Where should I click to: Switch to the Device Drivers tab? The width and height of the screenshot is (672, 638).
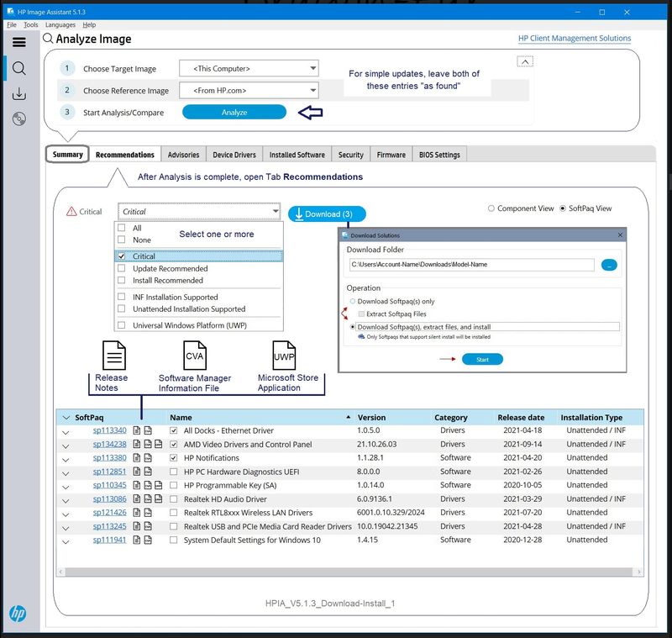pyautogui.click(x=234, y=155)
